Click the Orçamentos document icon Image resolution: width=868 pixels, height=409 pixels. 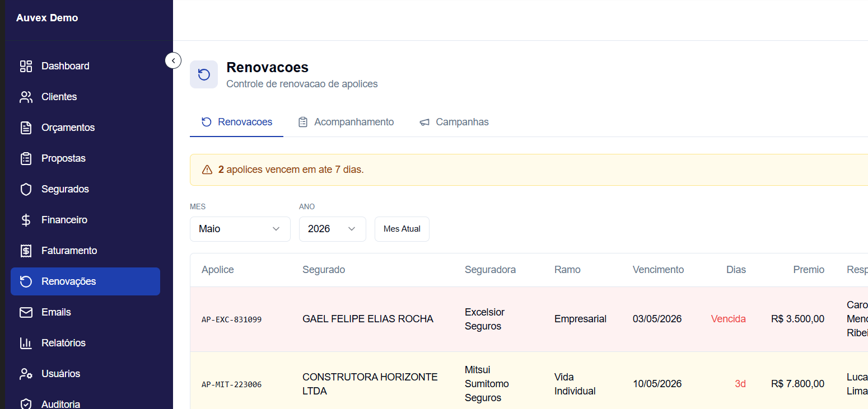(26, 128)
